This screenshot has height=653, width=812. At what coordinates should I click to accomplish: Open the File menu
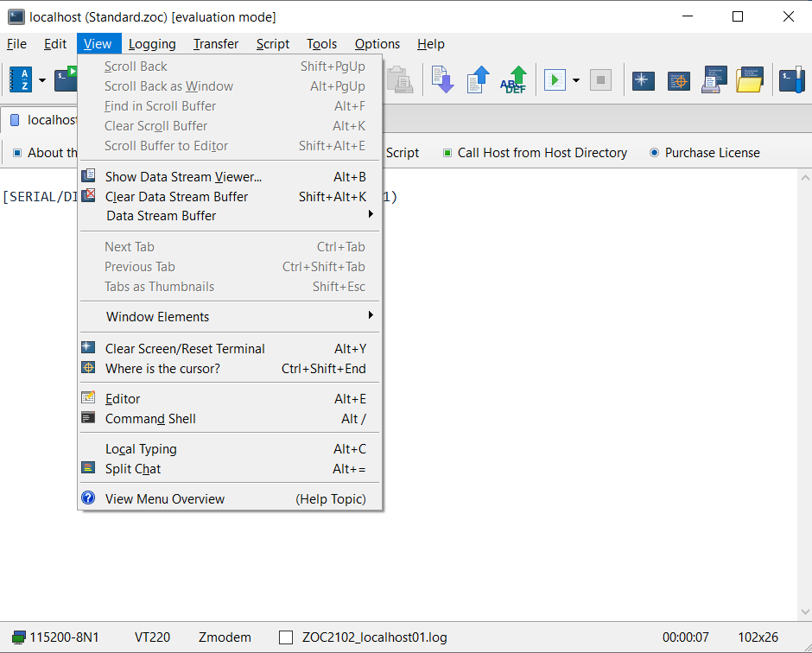(x=16, y=44)
